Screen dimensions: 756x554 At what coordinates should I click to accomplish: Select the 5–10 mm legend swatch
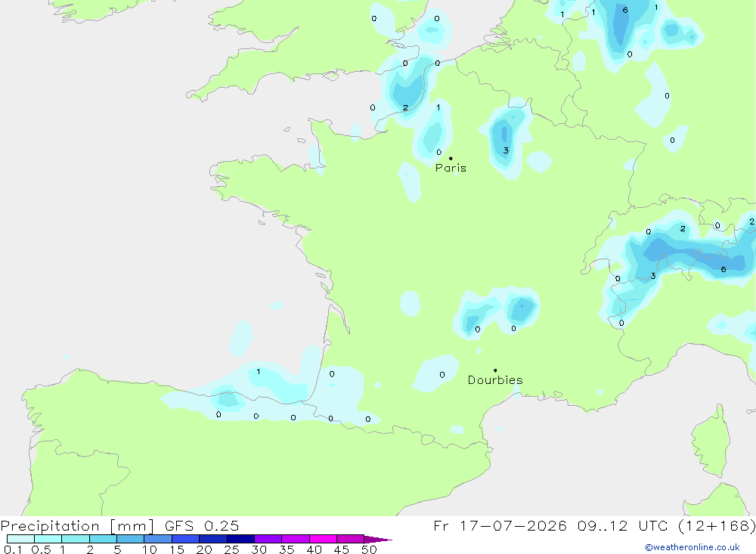pos(131,539)
